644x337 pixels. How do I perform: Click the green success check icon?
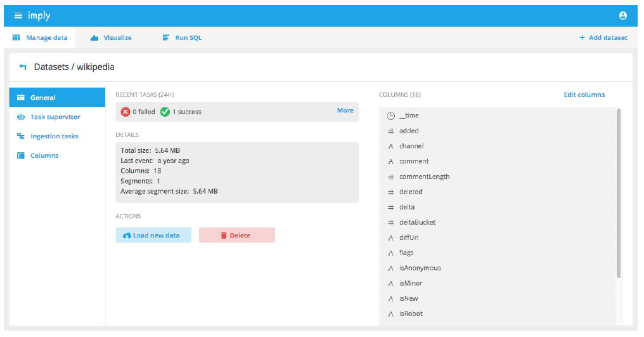pos(165,112)
